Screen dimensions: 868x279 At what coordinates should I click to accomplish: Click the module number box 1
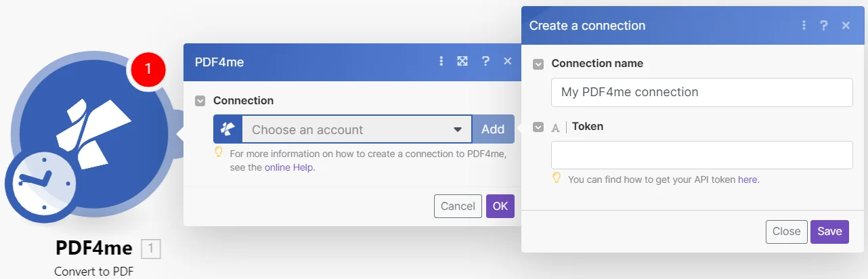tap(151, 249)
